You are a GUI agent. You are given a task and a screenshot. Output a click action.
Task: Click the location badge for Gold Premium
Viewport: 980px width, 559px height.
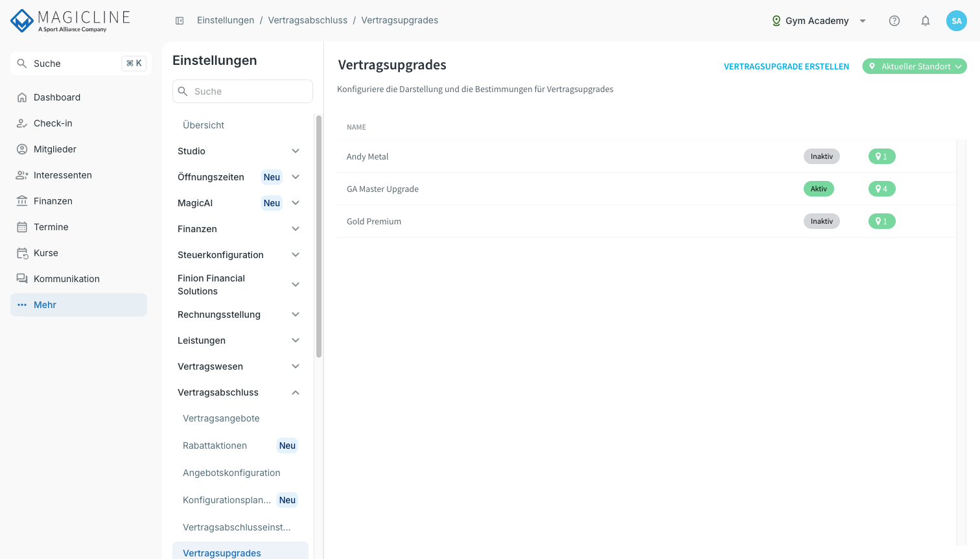tap(881, 221)
